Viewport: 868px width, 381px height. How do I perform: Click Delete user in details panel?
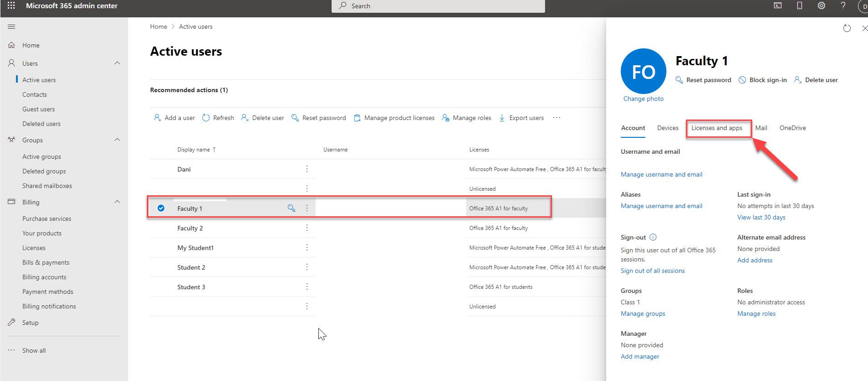[x=816, y=80]
